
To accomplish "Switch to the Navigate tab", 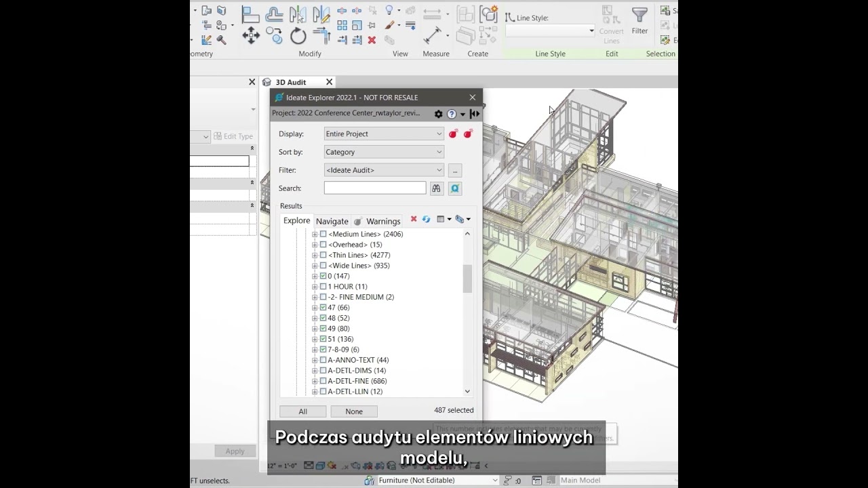I will pyautogui.click(x=332, y=221).
